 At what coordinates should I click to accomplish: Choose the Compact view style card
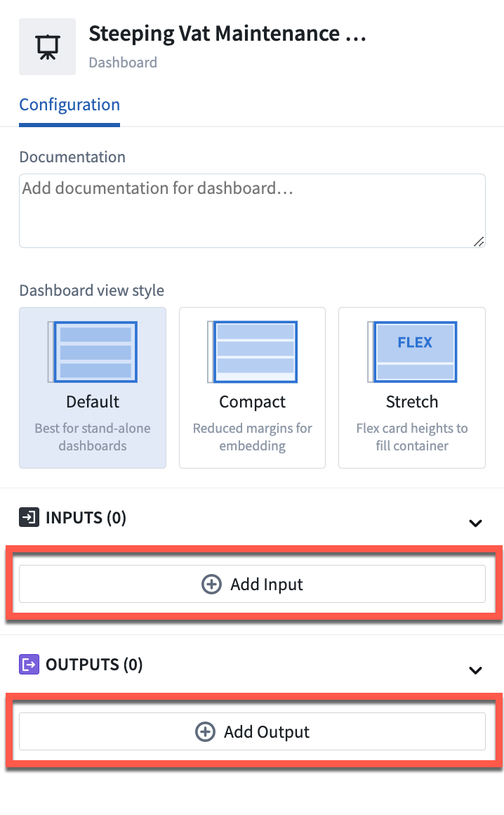252,388
